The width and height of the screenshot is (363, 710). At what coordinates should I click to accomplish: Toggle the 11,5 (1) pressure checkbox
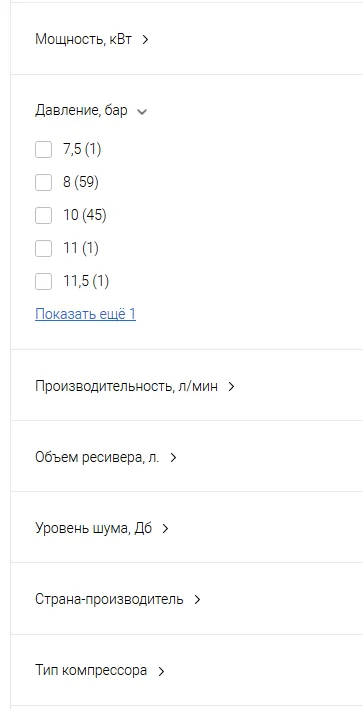pyautogui.click(x=43, y=282)
